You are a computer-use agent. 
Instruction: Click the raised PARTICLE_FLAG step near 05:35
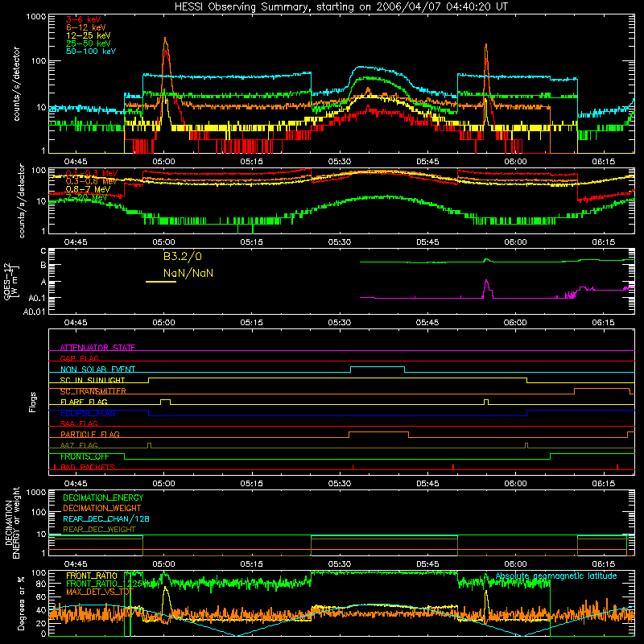378,432
